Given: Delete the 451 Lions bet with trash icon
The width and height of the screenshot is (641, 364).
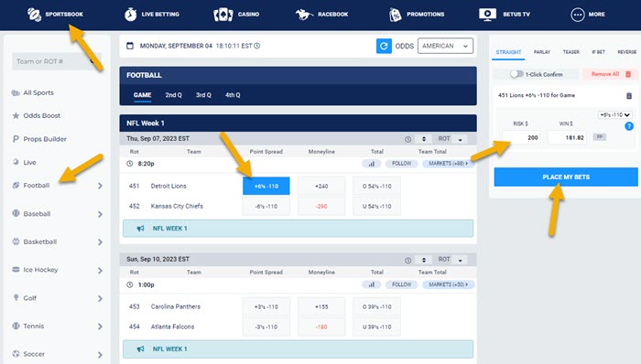Looking at the screenshot, I should point(629,95).
